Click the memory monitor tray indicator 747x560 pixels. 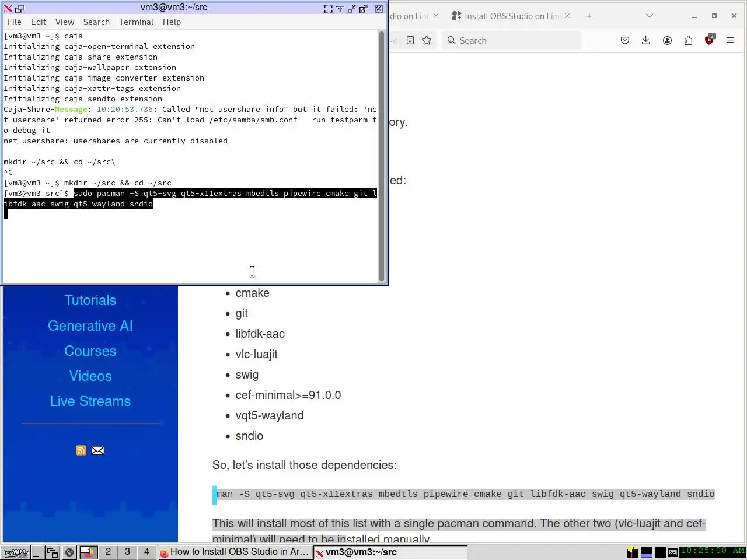pos(647,552)
